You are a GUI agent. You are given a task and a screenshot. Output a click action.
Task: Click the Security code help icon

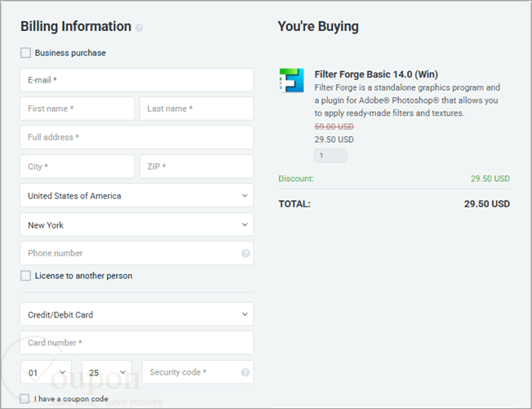pyautogui.click(x=246, y=372)
